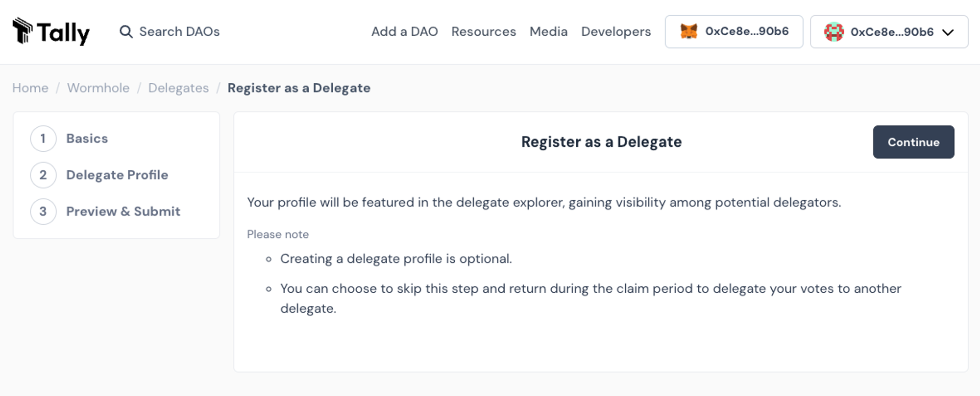
Task: Open the 0xCe8e...90b6 account menu
Action: (889, 32)
